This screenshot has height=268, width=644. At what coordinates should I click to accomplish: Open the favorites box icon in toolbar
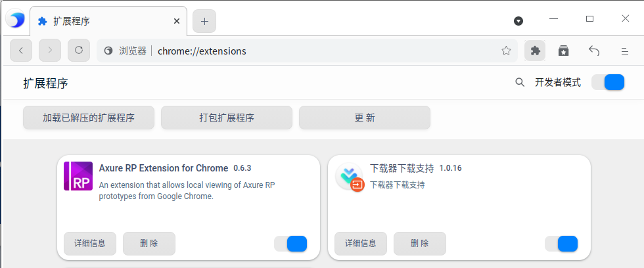pos(563,51)
